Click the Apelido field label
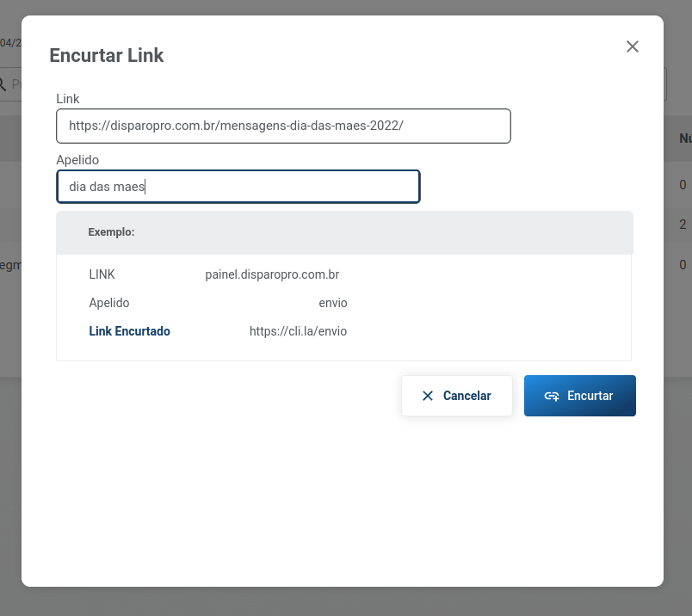 click(x=77, y=160)
